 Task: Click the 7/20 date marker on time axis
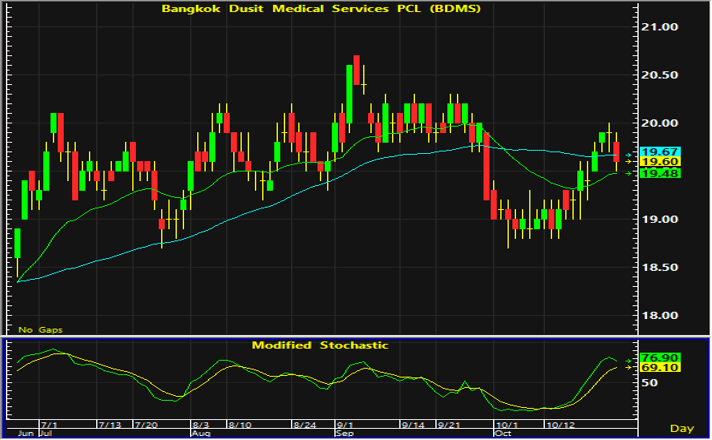tap(146, 425)
